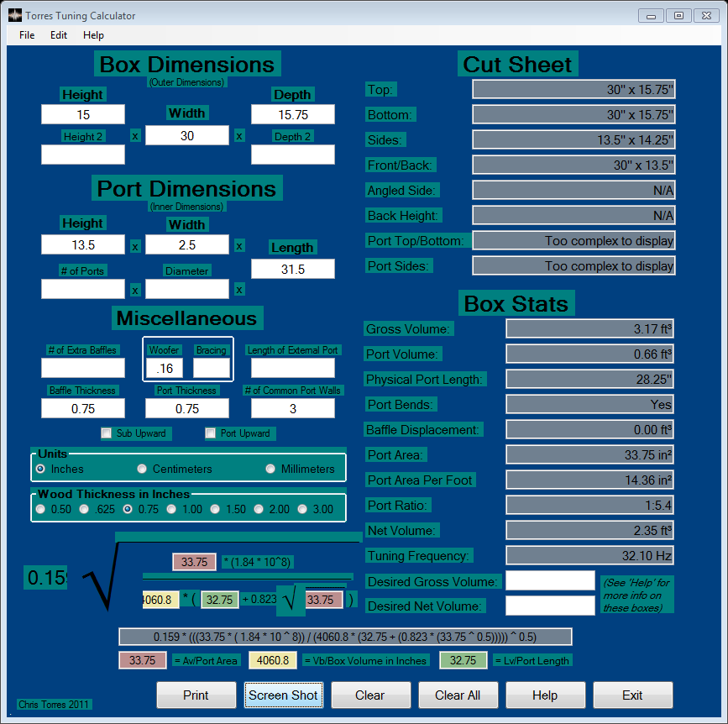Click the Physical Port Length value 28.25"

click(589, 379)
